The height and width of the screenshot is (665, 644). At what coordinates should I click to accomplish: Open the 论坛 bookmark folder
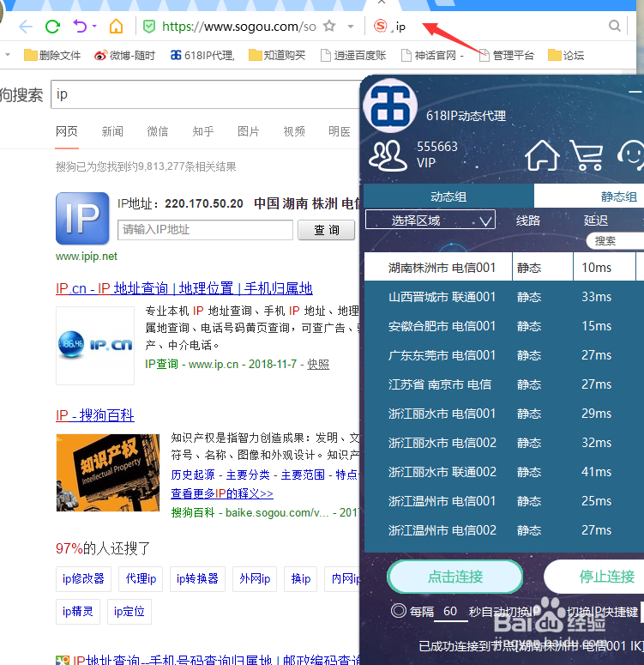coord(566,55)
